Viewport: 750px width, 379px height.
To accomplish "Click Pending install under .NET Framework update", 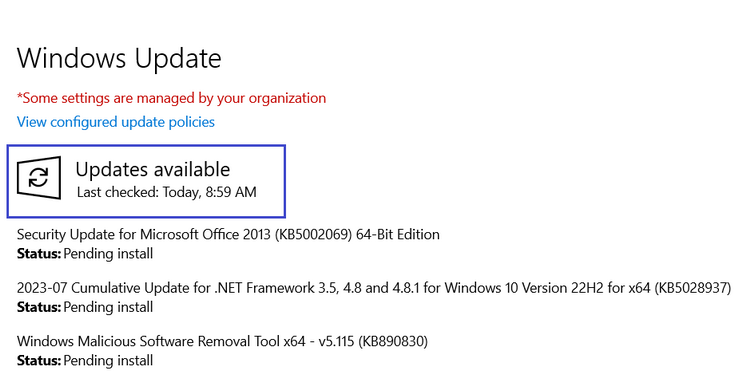I will coord(108,307).
